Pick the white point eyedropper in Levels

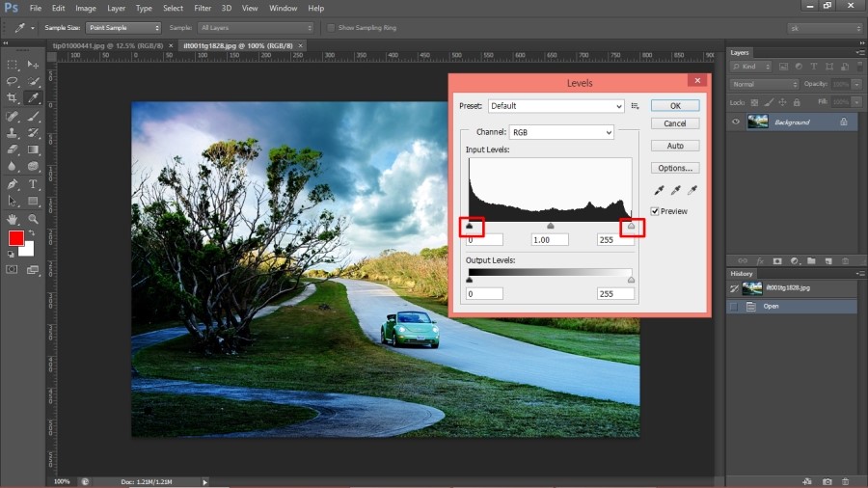pos(692,190)
